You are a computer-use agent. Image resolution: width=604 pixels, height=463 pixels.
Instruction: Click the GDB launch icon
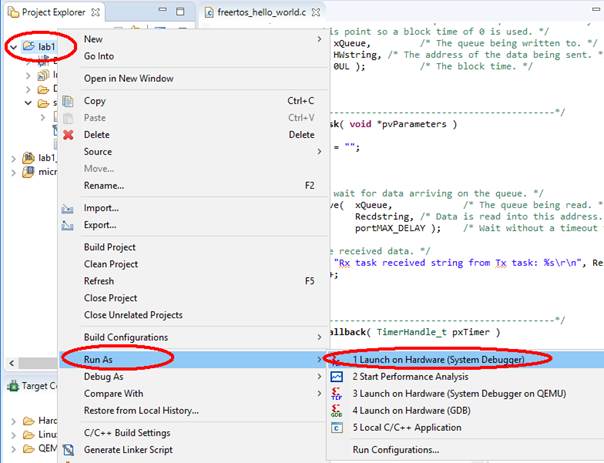click(x=337, y=410)
